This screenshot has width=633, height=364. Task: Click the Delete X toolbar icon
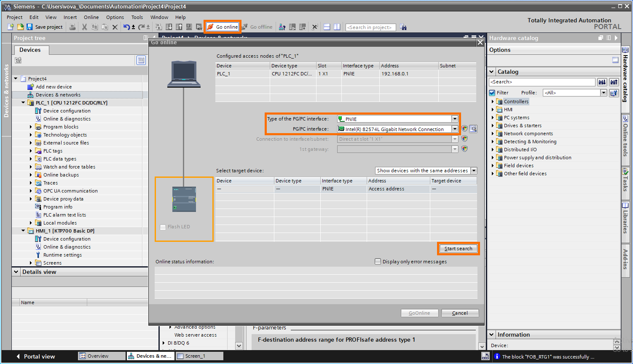(x=115, y=27)
